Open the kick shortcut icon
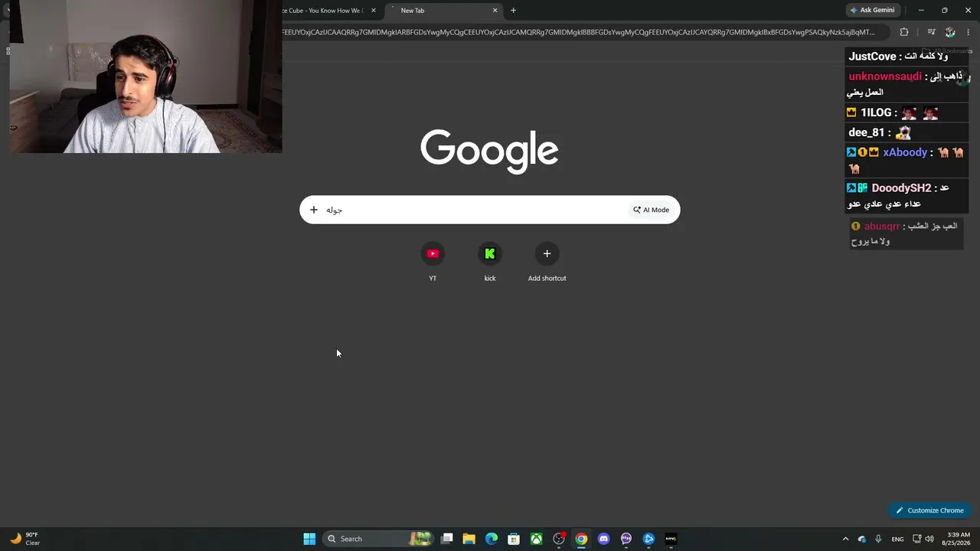980x551 pixels. pyautogui.click(x=490, y=254)
